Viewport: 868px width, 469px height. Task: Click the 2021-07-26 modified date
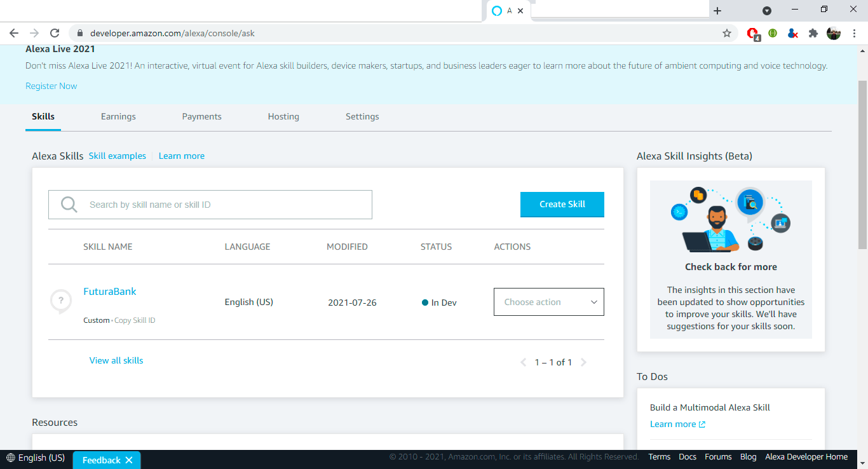pyautogui.click(x=352, y=302)
